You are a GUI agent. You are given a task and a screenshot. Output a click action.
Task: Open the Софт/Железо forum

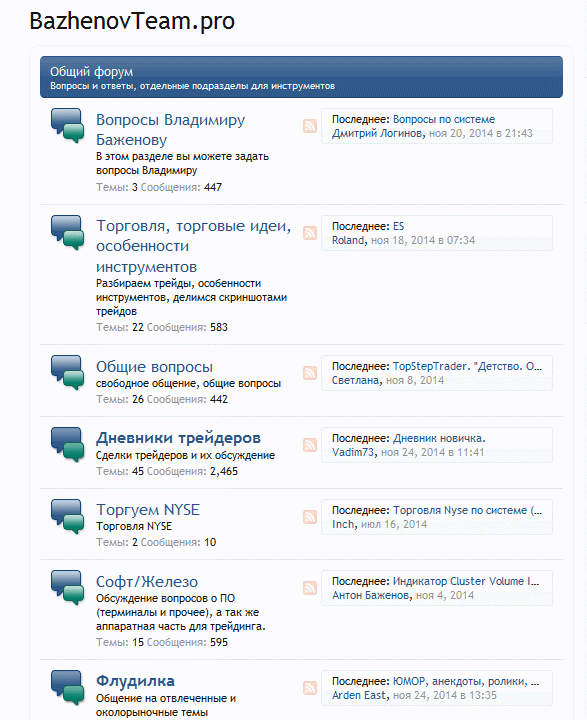tap(147, 582)
